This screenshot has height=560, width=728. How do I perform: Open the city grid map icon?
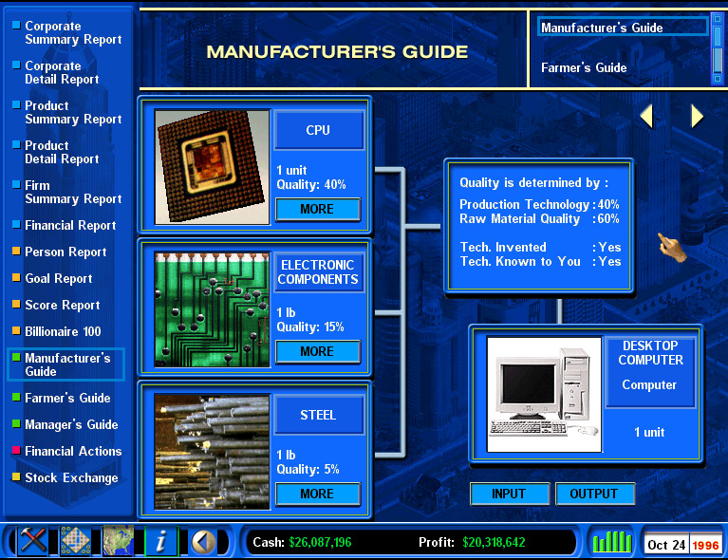pos(76,542)
